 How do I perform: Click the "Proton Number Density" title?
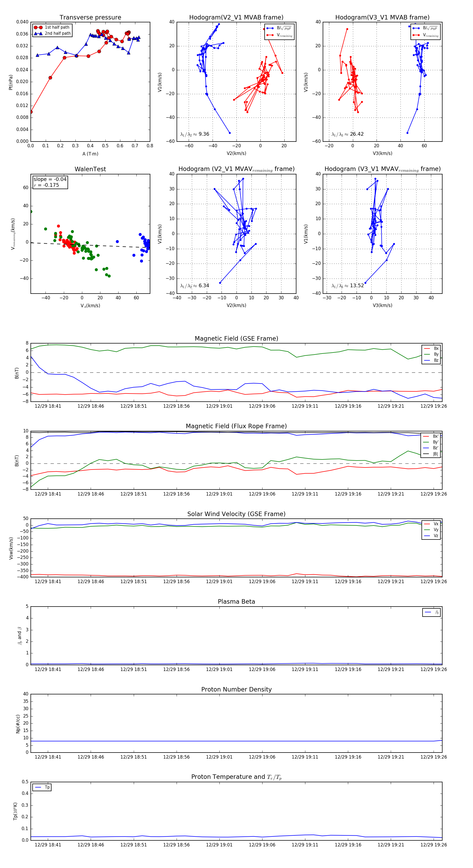[236, 689]
